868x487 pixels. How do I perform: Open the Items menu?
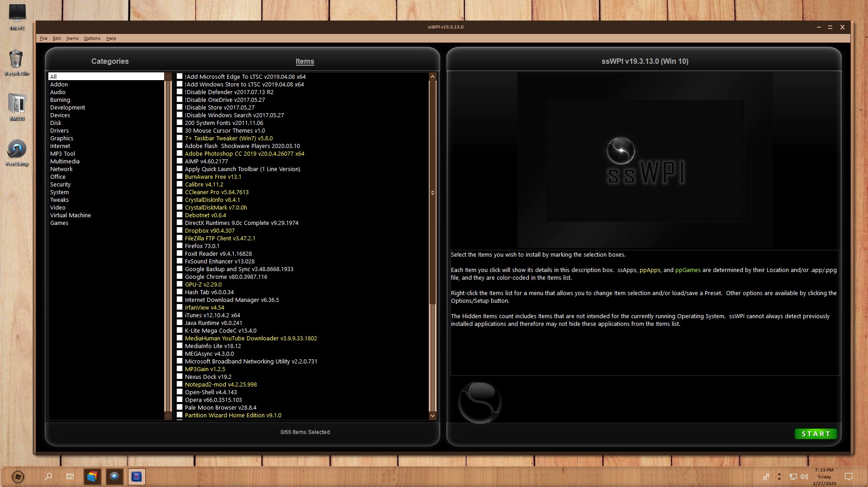[x=72, y=38]
